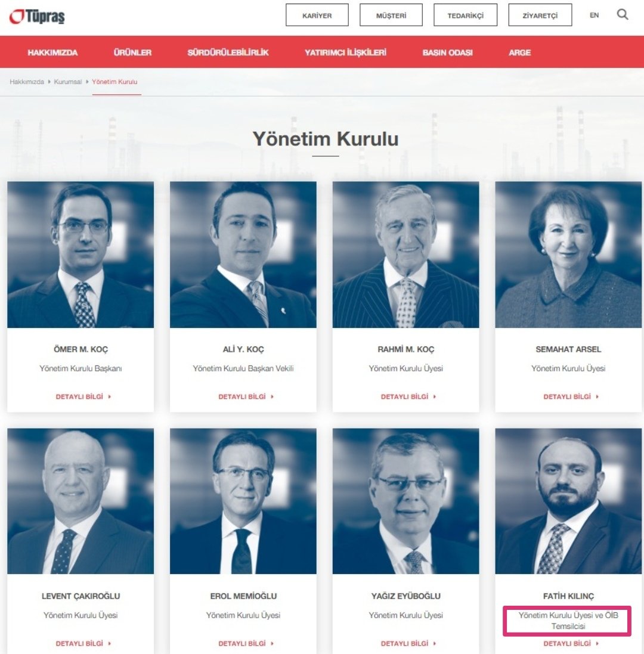Screen dimensions: 644x654
Task: Open BASIN ODASI menu
Action: [x=447, y=52]
